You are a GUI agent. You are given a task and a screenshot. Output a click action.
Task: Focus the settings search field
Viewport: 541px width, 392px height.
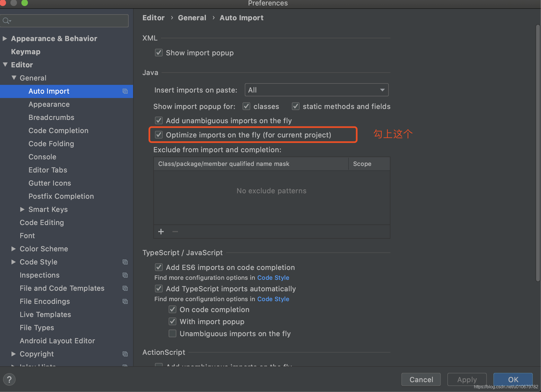[64, 21]
